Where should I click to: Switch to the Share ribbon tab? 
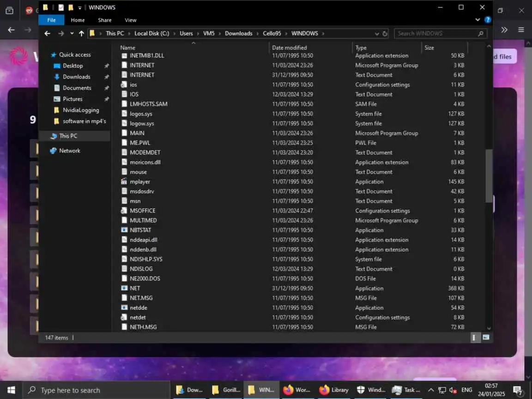coord(104,20)
